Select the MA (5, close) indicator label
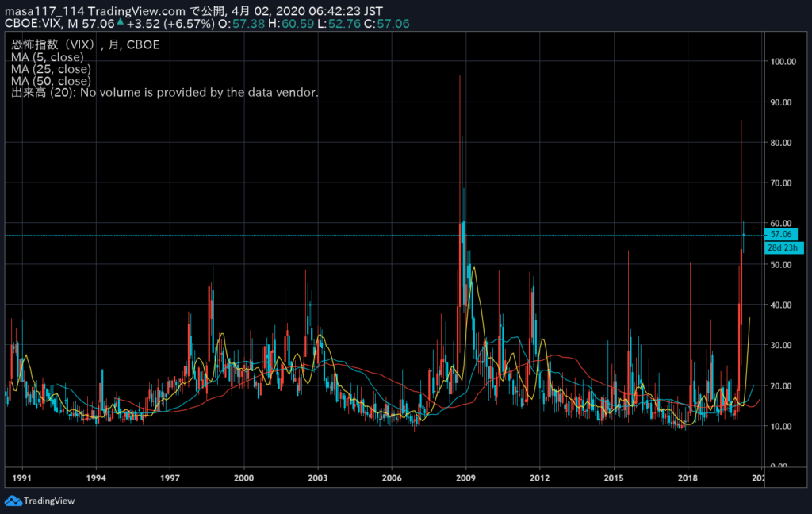812x514 pixels. 47,57
